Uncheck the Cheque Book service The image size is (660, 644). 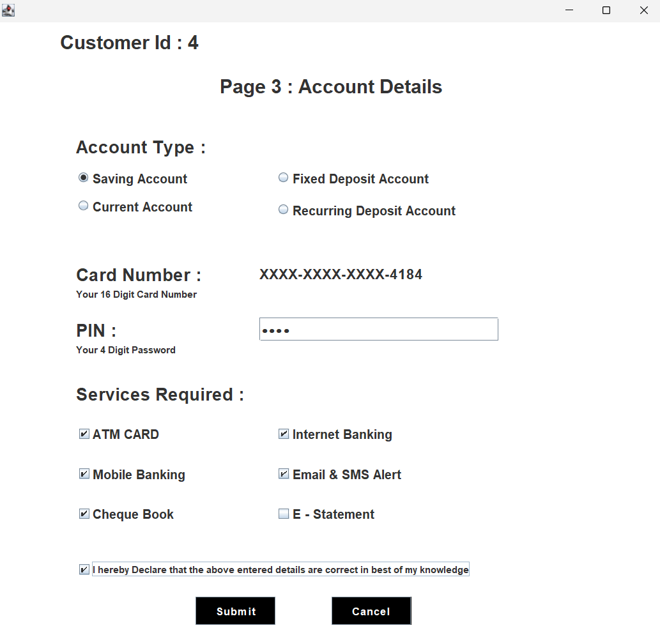(x=83, y=513)
